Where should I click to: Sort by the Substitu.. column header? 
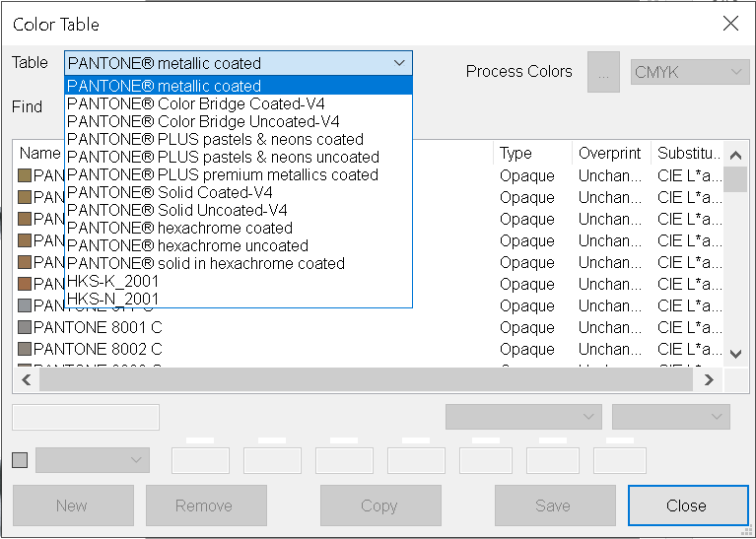coord(687,154)
